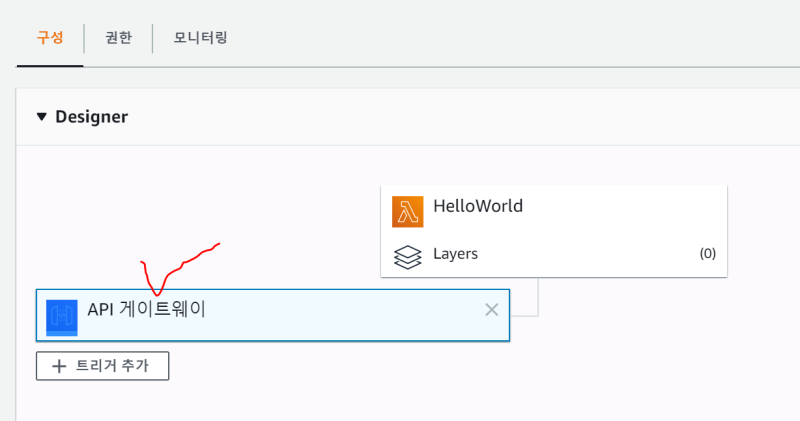Click the Designer heading text
The height and width of the screenshot is (421, 800).
point(92,117)
